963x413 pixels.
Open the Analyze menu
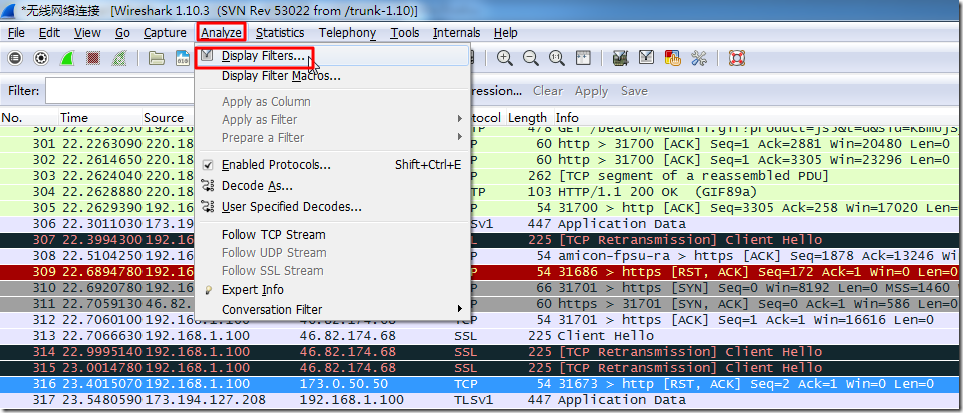222,33
